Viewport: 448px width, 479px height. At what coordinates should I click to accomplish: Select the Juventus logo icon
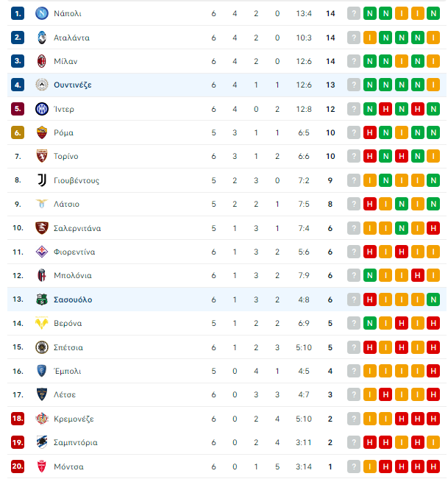pyautogui.click(x=42, y=180)
